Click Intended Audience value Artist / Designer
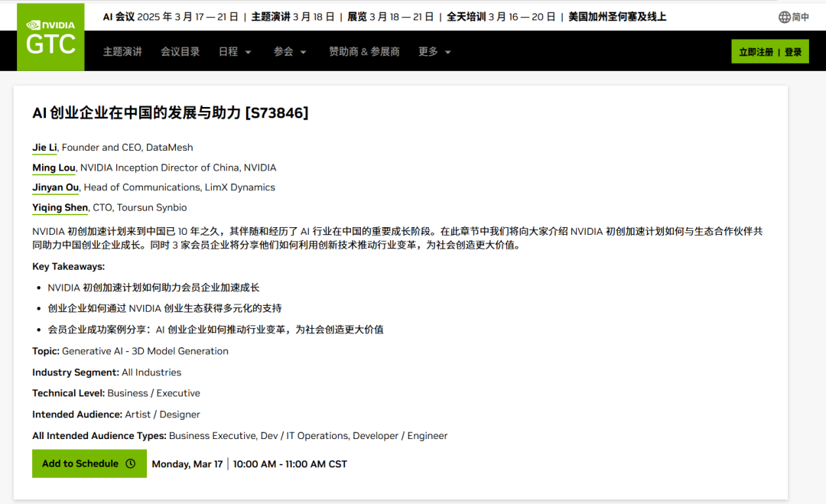This screenshot has height=504, width=826. pos(162,415)
